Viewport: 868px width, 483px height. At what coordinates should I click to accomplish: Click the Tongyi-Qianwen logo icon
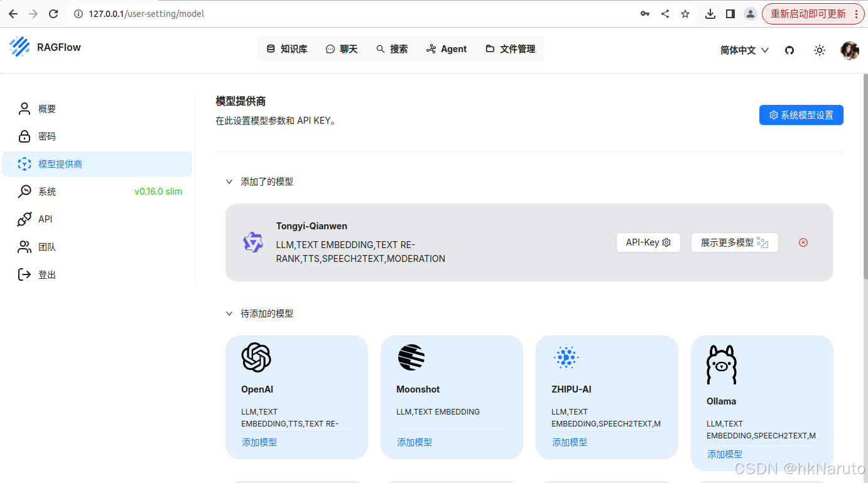coord(253,242)
